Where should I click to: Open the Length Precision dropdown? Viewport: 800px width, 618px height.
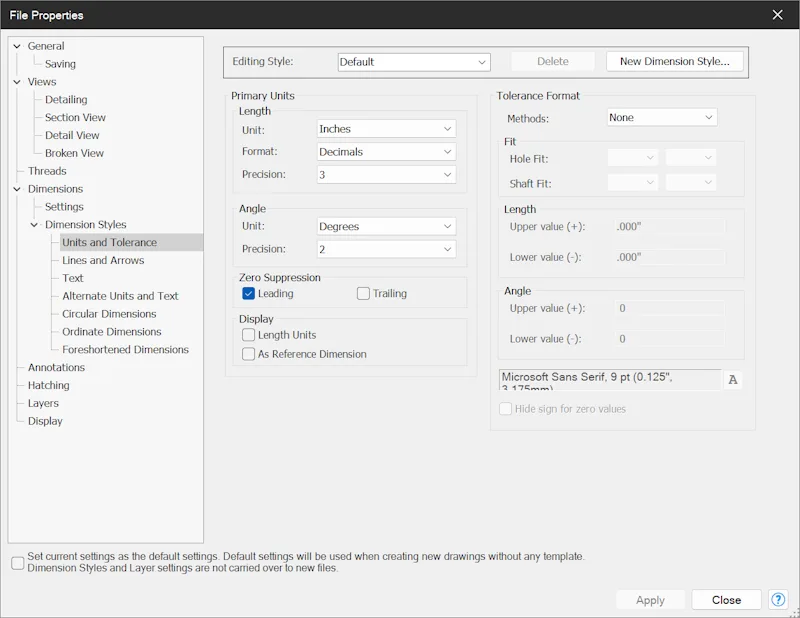pos(386,175)
